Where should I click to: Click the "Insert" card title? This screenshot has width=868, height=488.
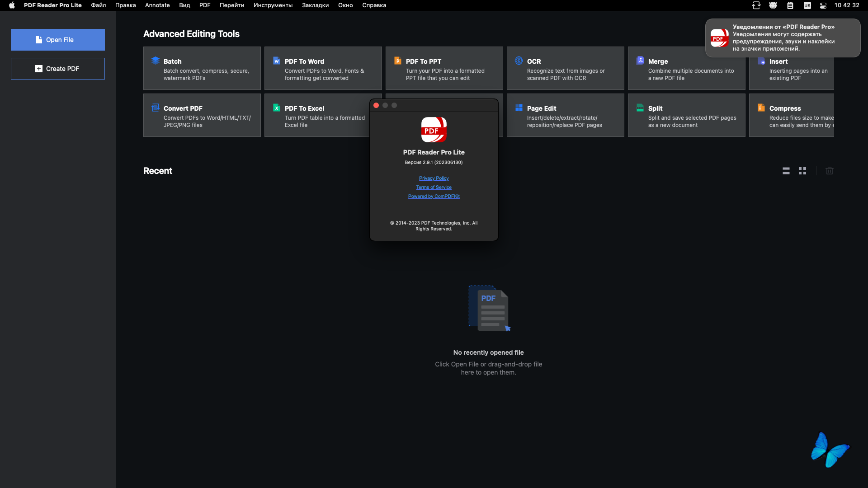point(778,61)
